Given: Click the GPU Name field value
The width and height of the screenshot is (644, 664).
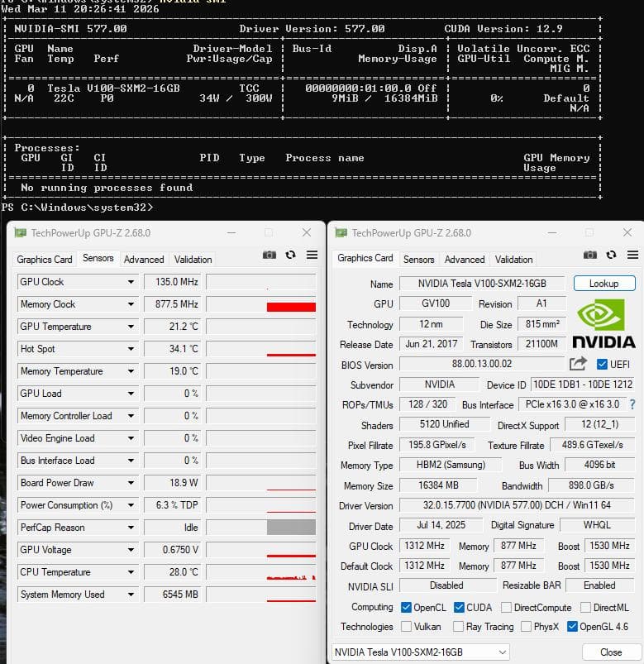Looking at the screenshot, I should coord(482,284).
